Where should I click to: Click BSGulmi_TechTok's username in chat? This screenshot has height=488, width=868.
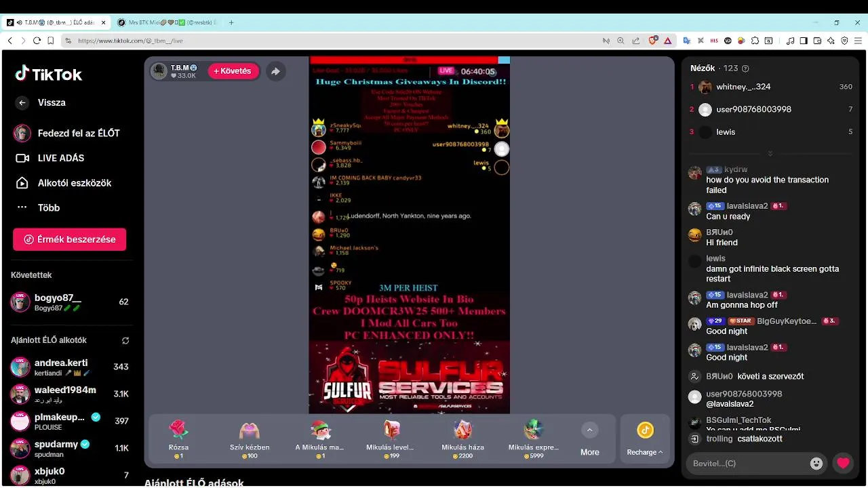click(738, 420)
